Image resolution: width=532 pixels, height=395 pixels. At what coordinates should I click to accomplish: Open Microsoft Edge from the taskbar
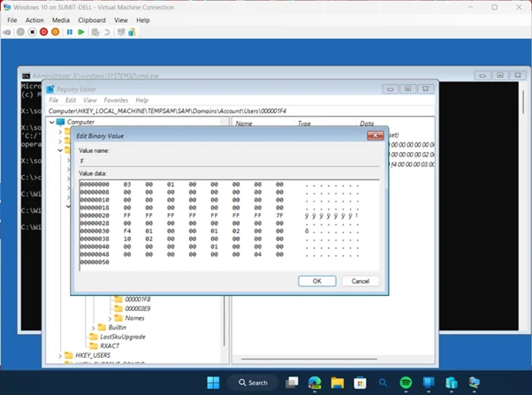[x=315, y=383]
